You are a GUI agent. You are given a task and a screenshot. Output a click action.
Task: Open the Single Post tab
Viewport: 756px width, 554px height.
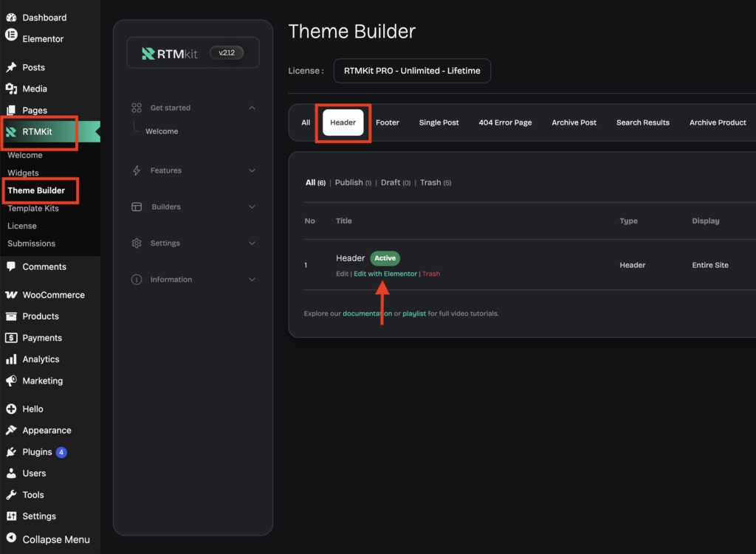439,122
